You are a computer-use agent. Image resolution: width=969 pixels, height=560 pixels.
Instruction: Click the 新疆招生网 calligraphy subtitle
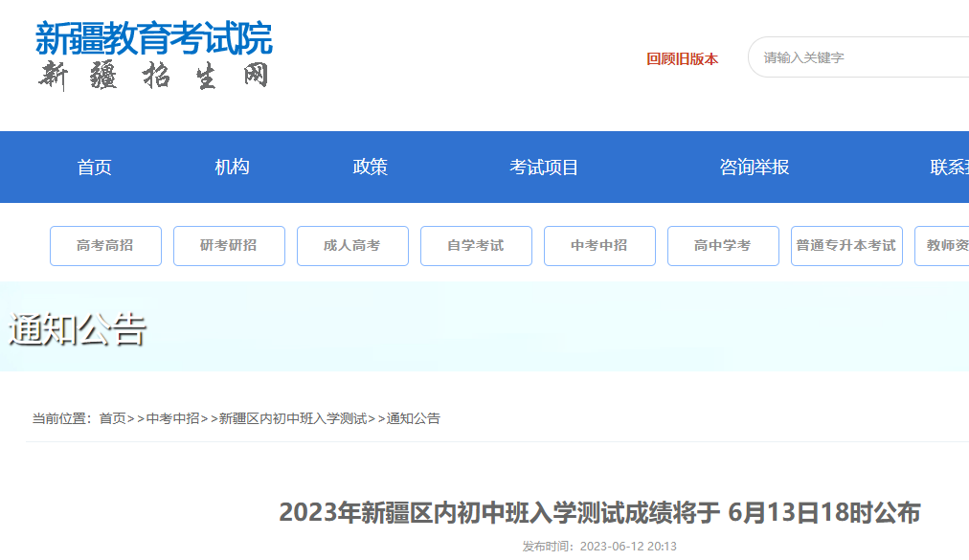coord(154,76)
